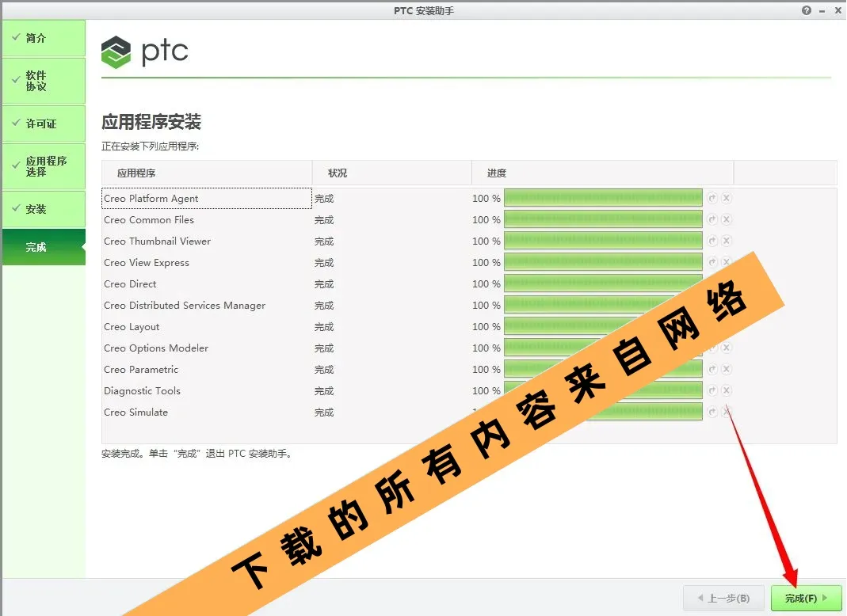Go to the 简介 step in sidebar
This screenshot has width=847, height=616.
(44, 38)
